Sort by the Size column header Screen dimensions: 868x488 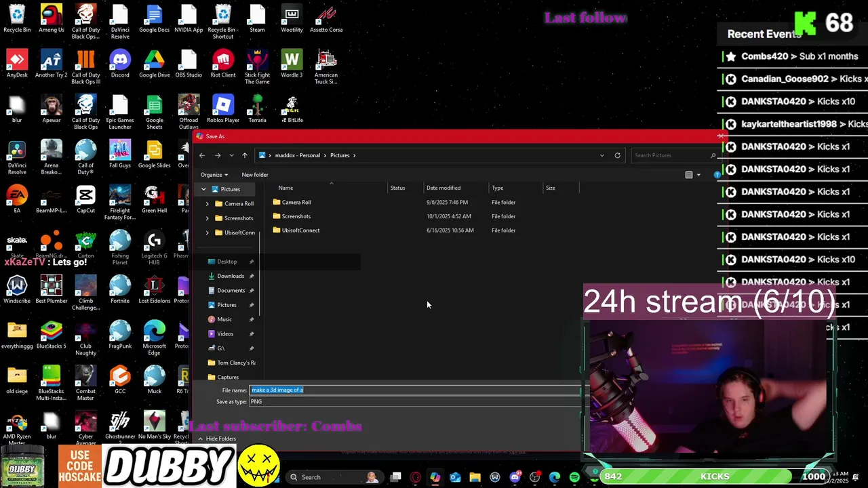click(x=551, y=188)
